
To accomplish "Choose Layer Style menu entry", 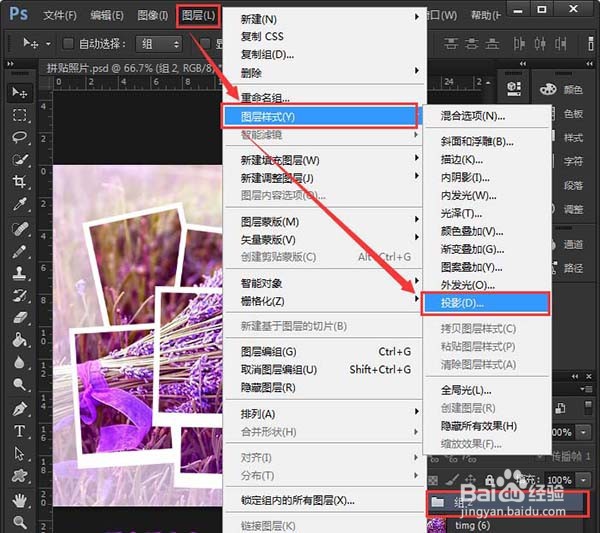I will pos(321,116).
